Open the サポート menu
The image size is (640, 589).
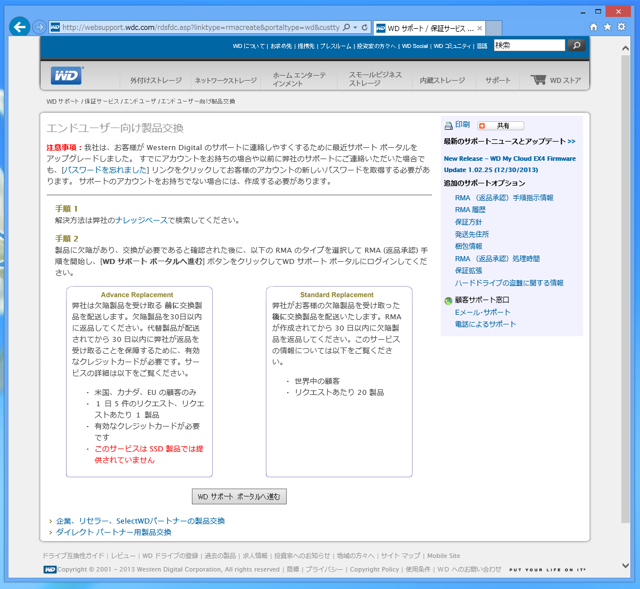(498, 80)
